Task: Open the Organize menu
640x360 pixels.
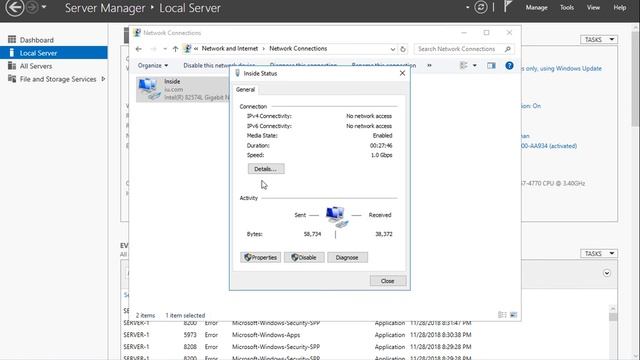Action: coord(153,65)
